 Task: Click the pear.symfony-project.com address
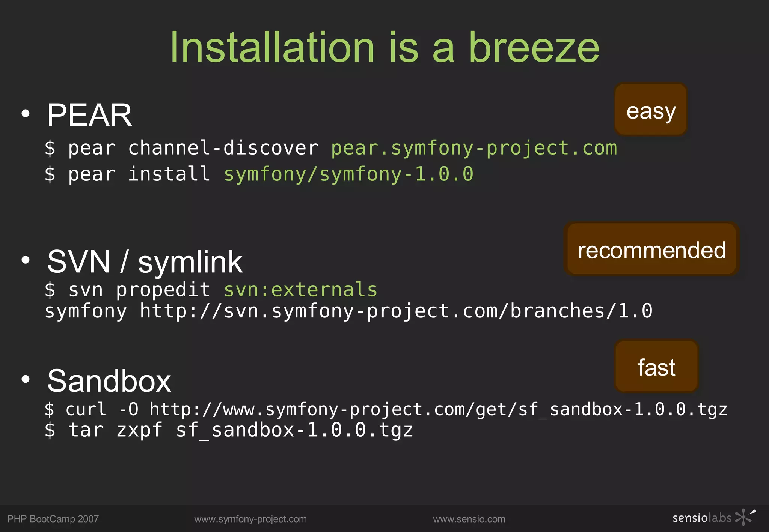474,149
